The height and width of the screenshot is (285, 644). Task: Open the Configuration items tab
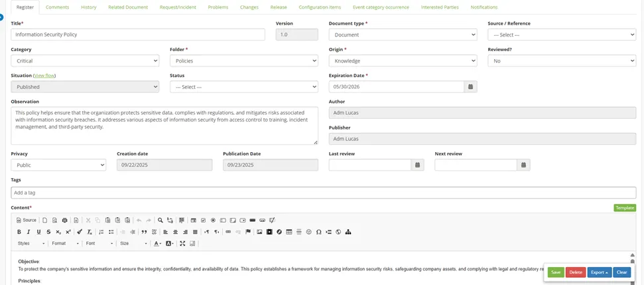[x=320, y=7]
